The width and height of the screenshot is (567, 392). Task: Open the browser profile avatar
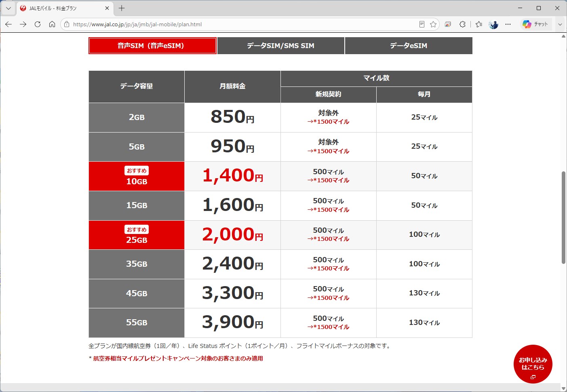(x=493, y=24)
